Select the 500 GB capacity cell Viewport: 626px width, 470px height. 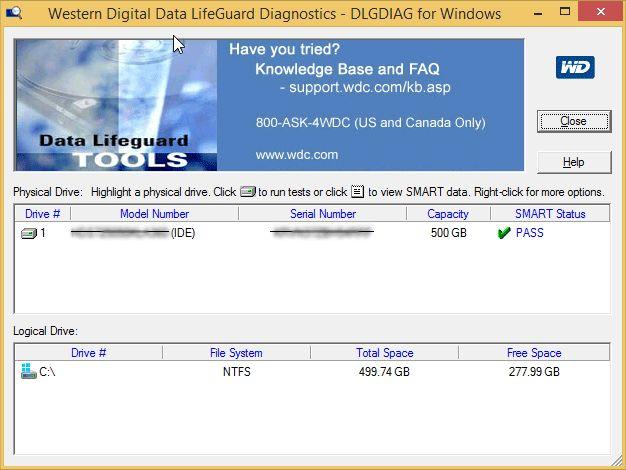coord(448,233)
